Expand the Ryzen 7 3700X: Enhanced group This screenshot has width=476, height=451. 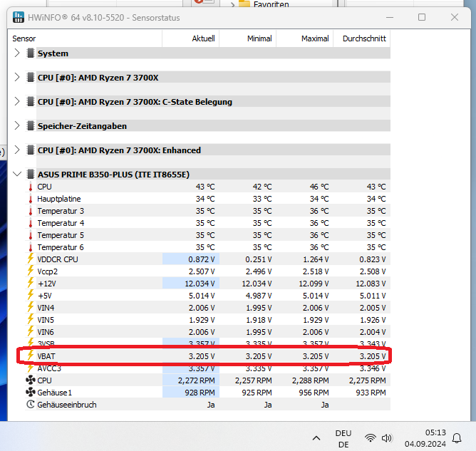coord(17,150)
